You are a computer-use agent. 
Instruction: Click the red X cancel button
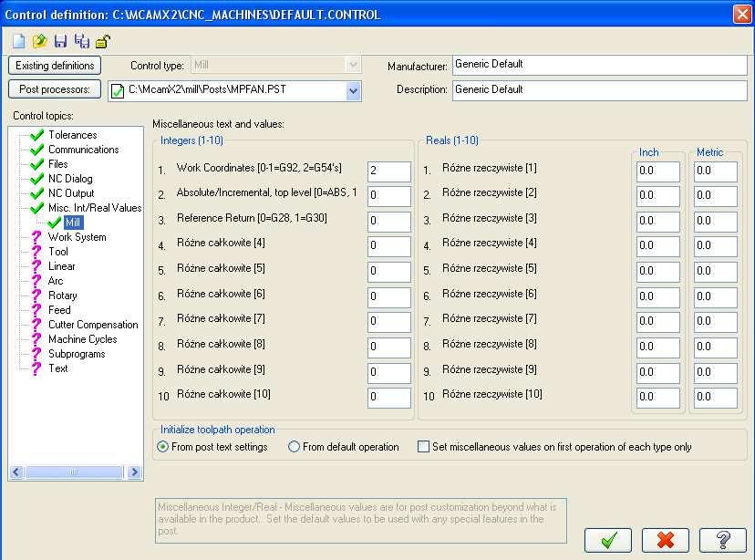pyautogui.click(x=666, y=540)
